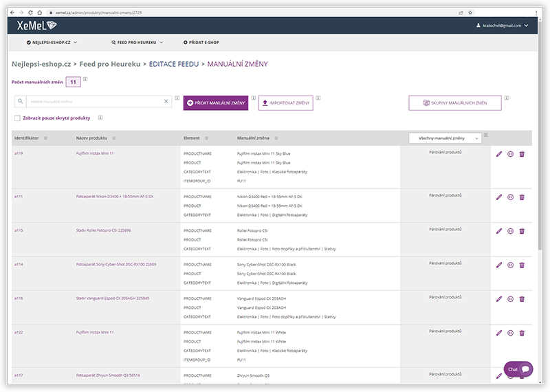Open info icon in Název produktu column header

tap(114, 138)
